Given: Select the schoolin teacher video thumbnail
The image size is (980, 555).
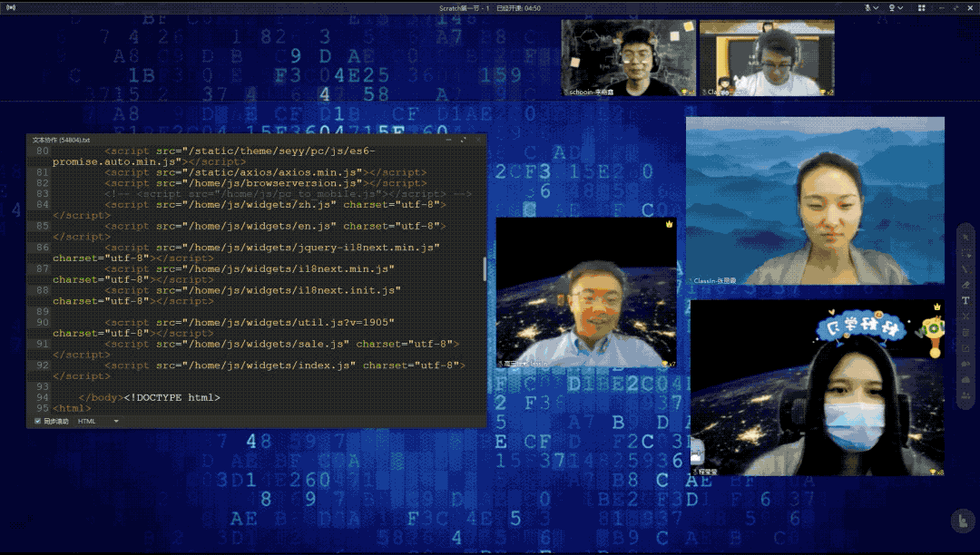Looking at the screenshot, I should point(628,57).
